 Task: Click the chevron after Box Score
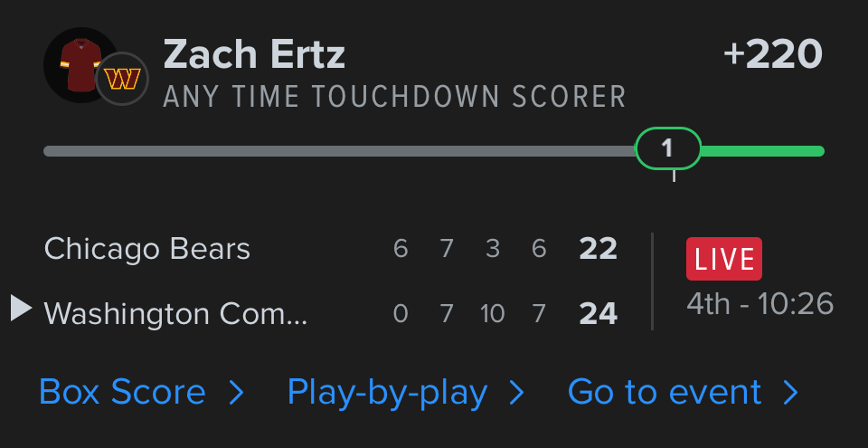(236, 392)
